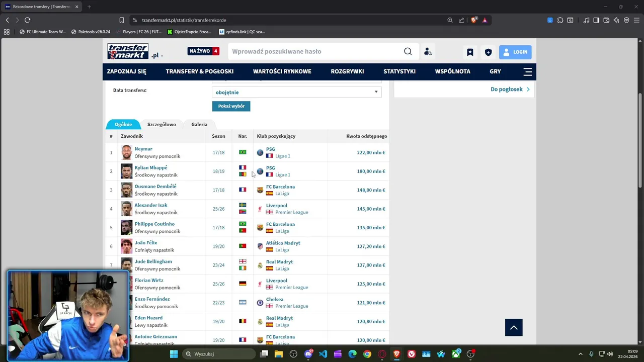Viewport: 644px width, 362px height.
Task: Open Jude Bellingham player link
Action: 153,261
